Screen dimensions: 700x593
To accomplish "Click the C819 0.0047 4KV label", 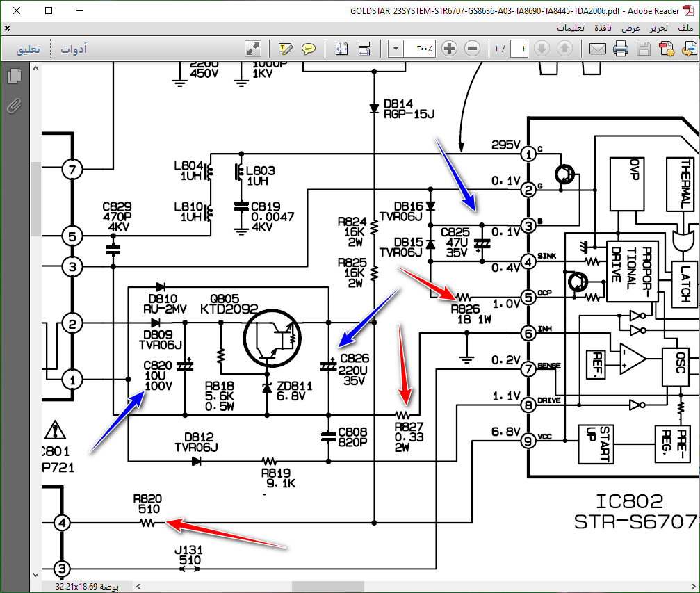I will pos(272,217).
